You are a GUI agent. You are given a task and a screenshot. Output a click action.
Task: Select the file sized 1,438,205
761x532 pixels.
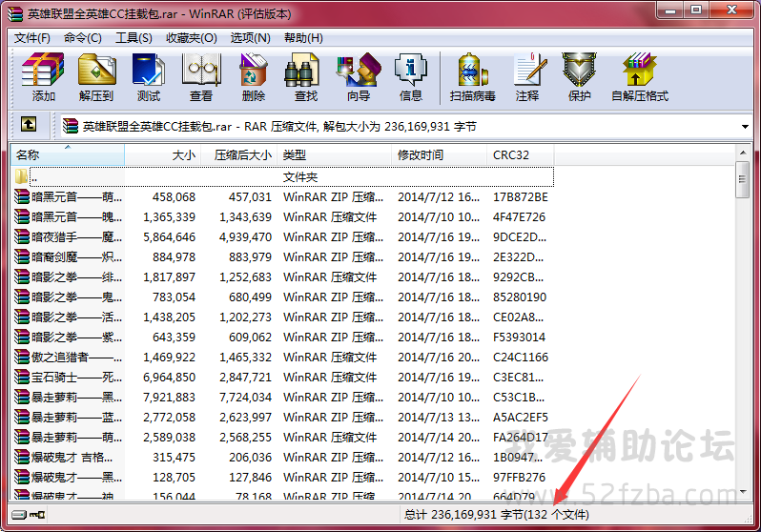pos(283,317)
